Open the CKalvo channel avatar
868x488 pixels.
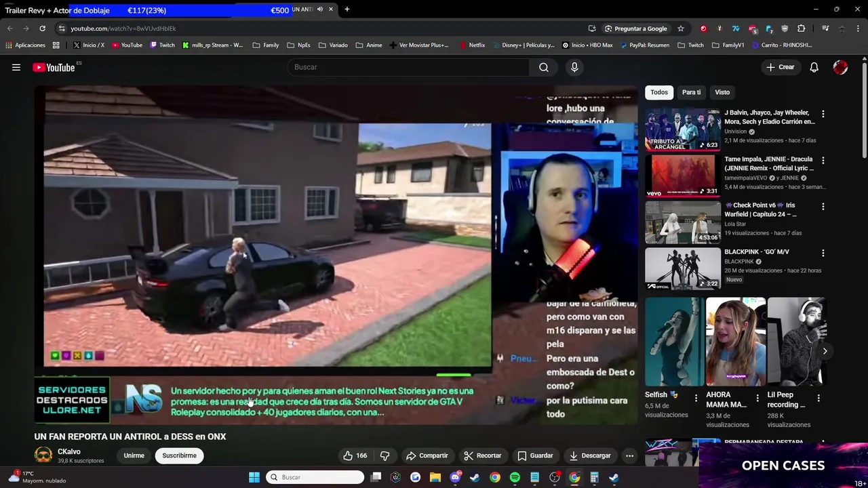[x=43, y=455]
